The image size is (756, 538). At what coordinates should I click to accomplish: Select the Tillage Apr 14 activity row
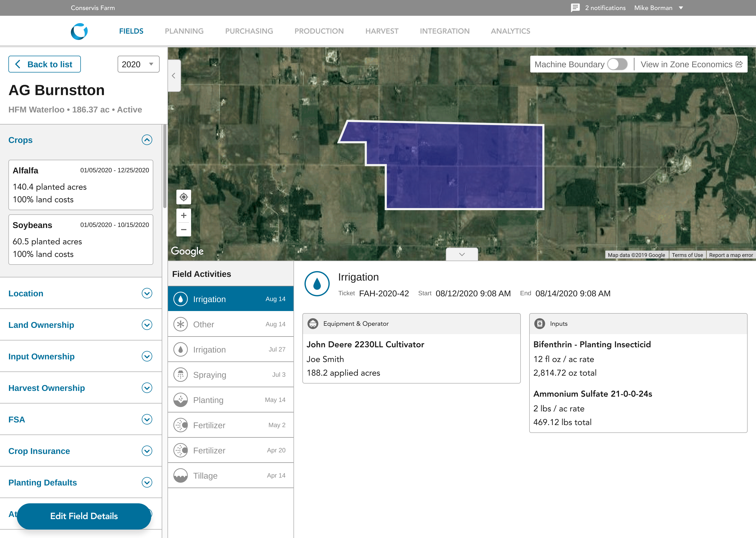(x=231, y=475)
